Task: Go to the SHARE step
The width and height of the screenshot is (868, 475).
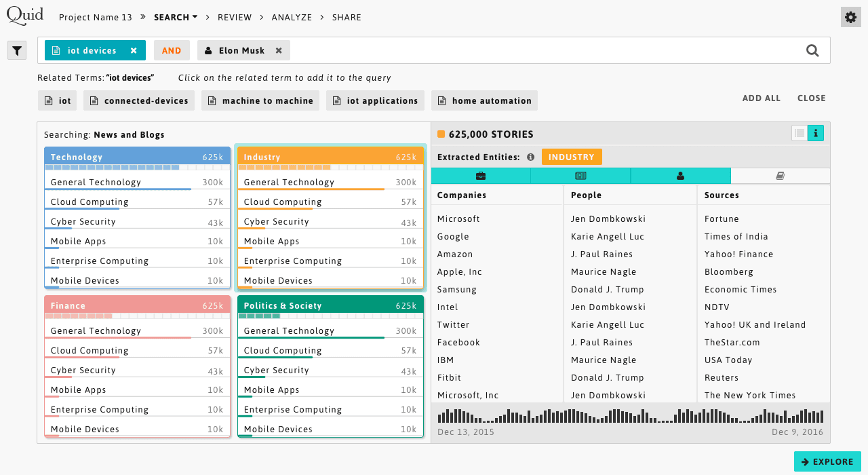Action: point(347,17)
